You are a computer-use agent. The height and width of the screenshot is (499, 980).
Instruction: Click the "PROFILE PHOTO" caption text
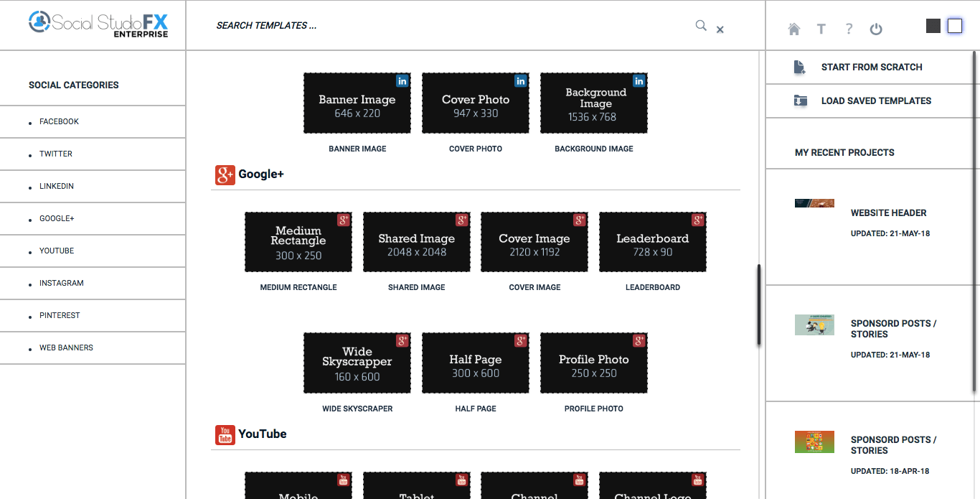pyautogui.click(x=594, y=409)
